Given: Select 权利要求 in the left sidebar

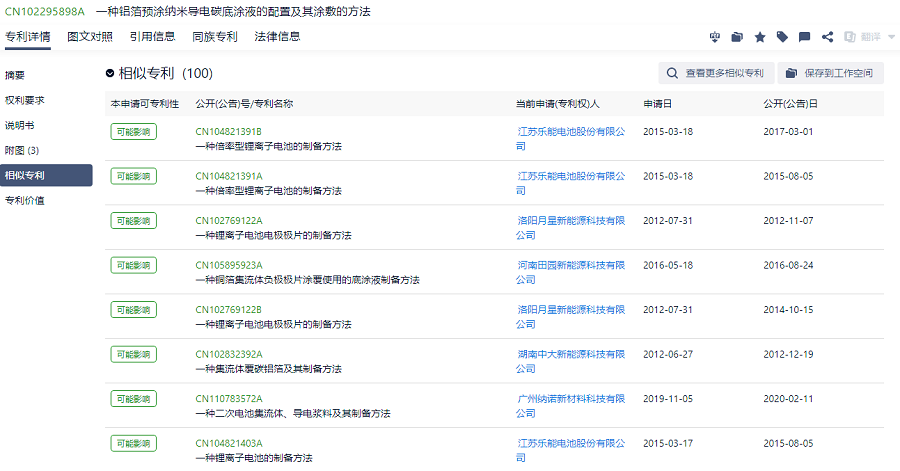Looking at the screenshot, I should 24,100.
